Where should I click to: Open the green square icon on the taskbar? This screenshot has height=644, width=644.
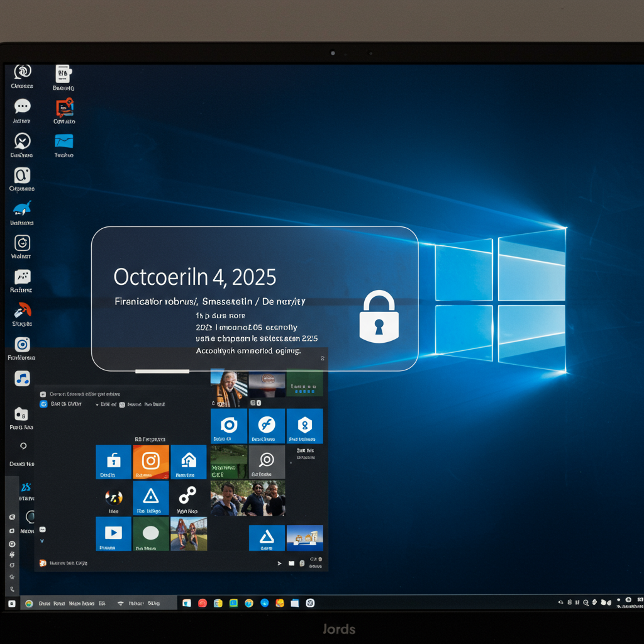233,603
